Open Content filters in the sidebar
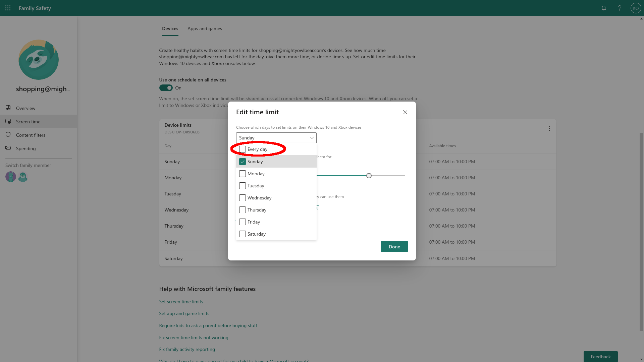 click(x=39, y=135)
